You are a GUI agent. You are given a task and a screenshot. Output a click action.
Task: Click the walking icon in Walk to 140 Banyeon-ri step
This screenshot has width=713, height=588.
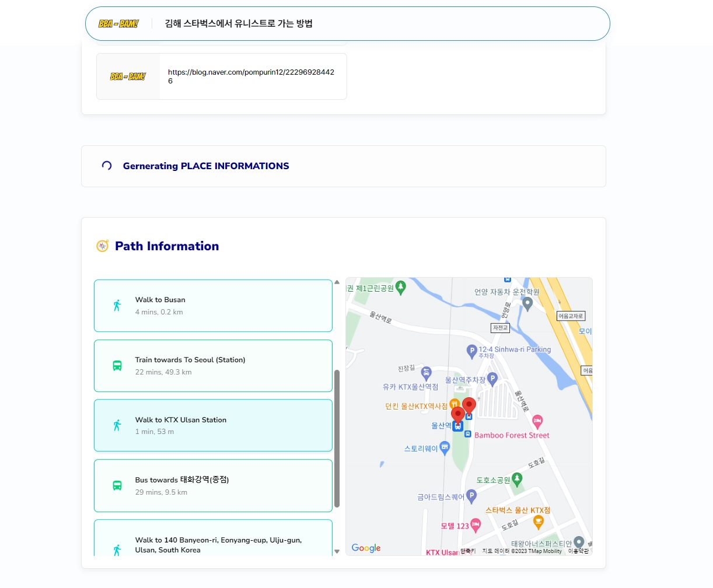tap(117, 549)
